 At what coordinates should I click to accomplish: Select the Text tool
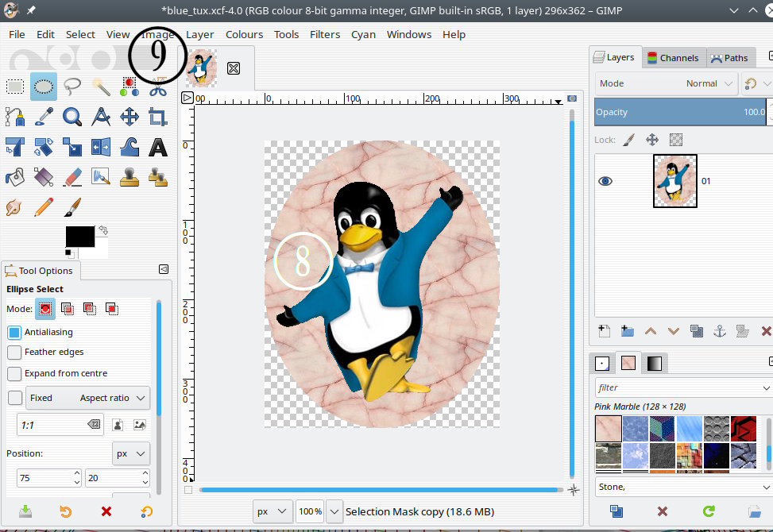[x=158, y=147]
